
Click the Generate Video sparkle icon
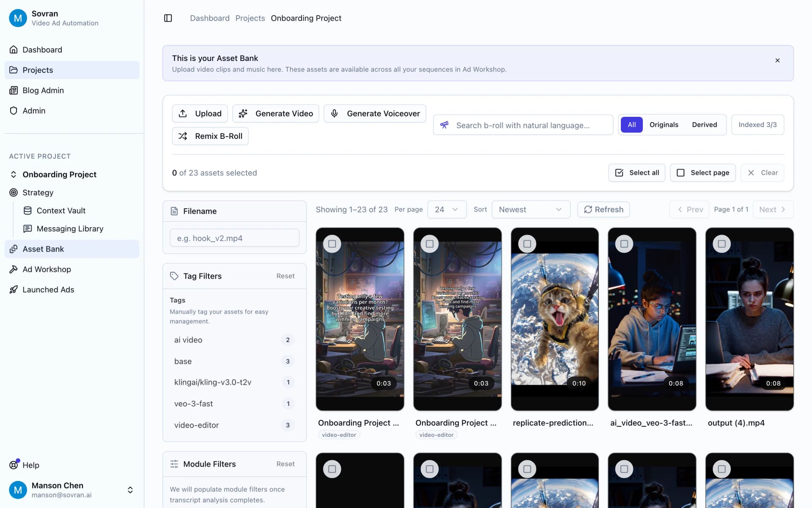pos(243,113)
